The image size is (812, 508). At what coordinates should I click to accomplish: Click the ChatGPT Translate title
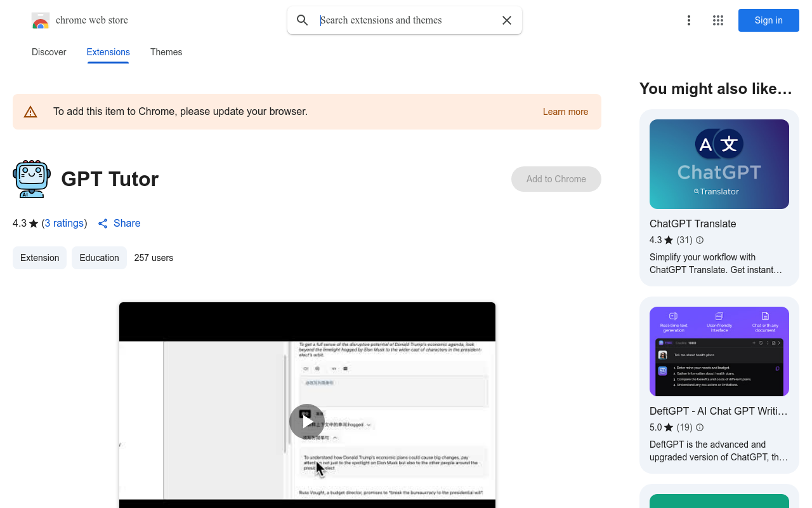pos(693,224)
